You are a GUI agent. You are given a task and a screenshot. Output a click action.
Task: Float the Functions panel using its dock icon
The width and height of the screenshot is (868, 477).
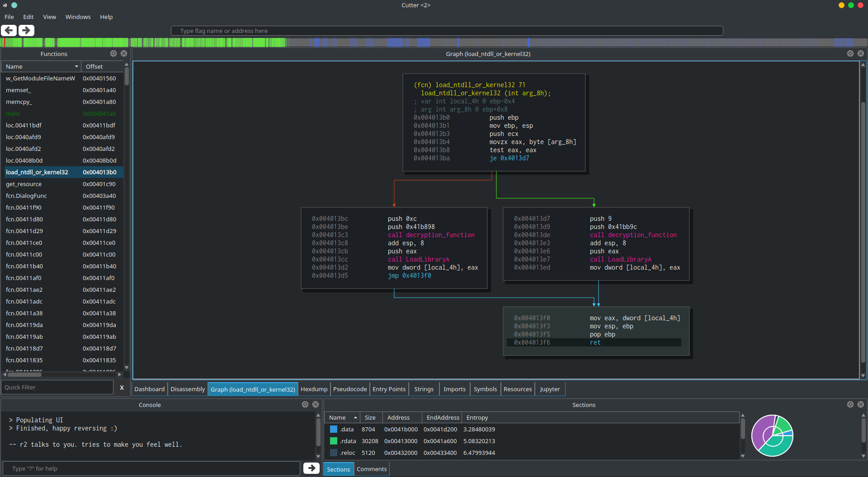[113, 53]
